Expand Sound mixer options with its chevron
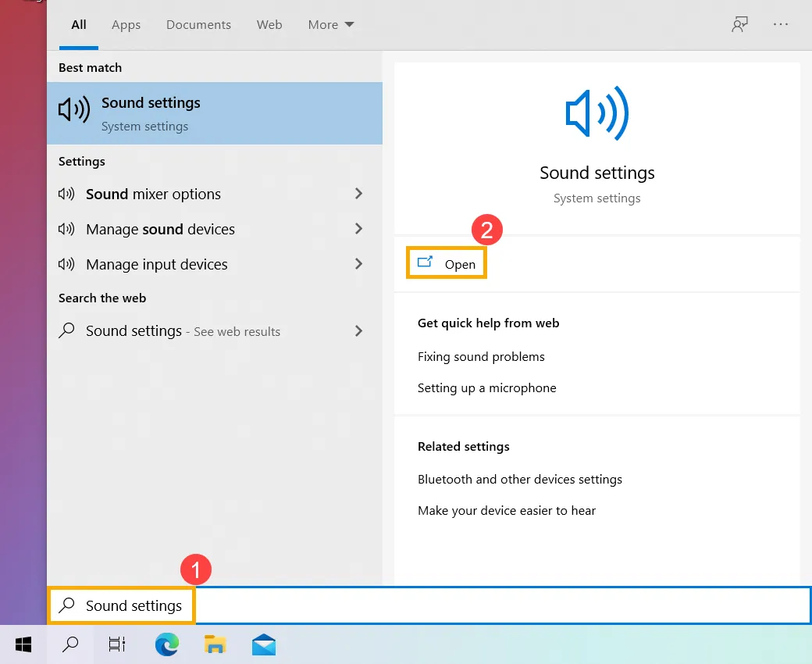The image size is (812, 664). (x=358, y=194)
